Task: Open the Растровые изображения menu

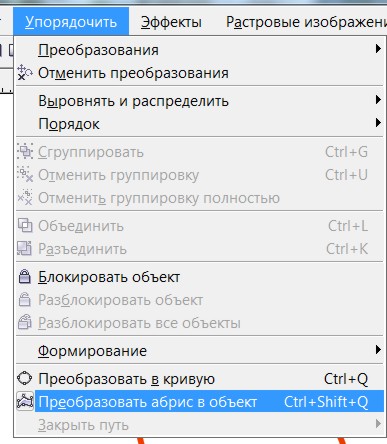Action: point(306,22)
